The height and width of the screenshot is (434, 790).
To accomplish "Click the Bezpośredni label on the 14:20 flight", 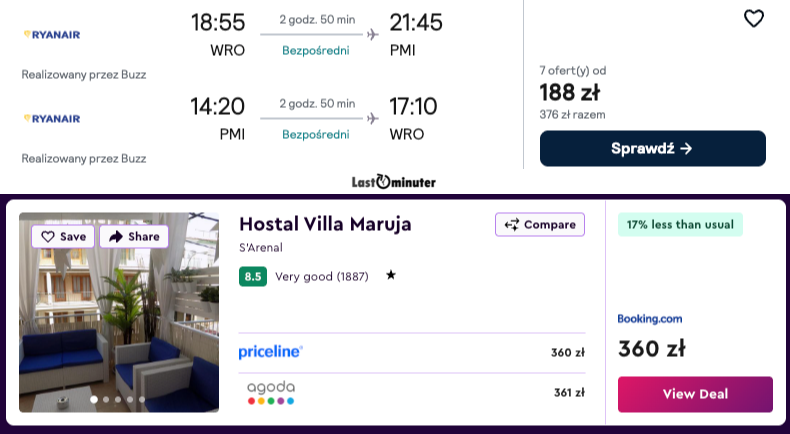I will click(x=316, y=134).
